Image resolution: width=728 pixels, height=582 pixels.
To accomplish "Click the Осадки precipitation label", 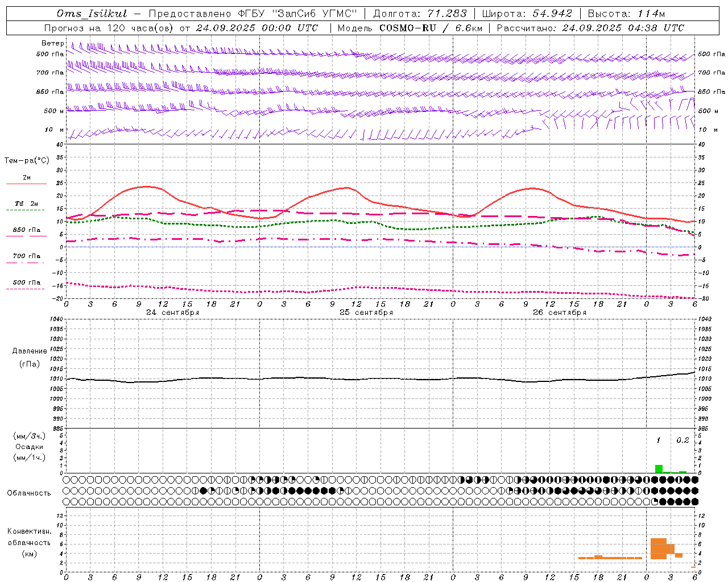I will point(29,447).
